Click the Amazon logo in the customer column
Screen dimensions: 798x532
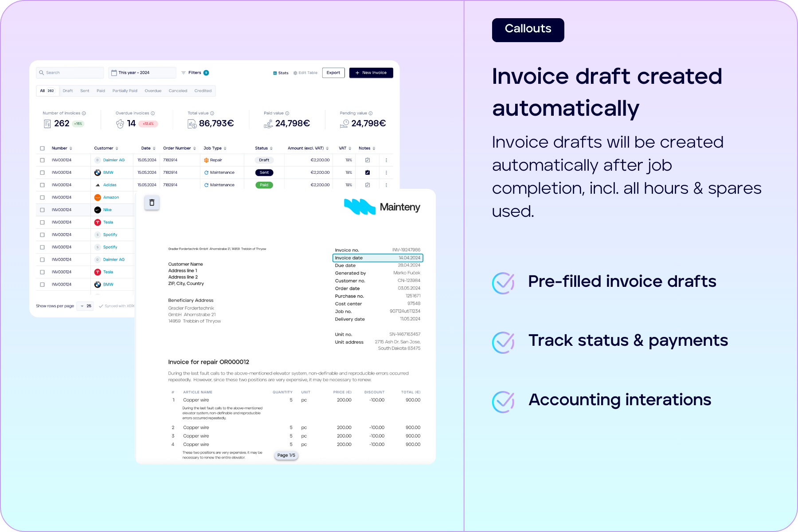click(x=98, y=197)
